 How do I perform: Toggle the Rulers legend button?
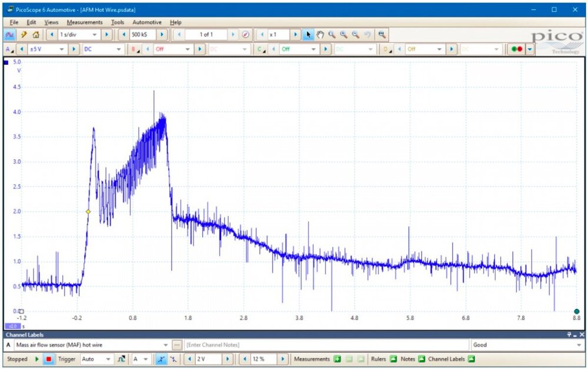(393, 359)
